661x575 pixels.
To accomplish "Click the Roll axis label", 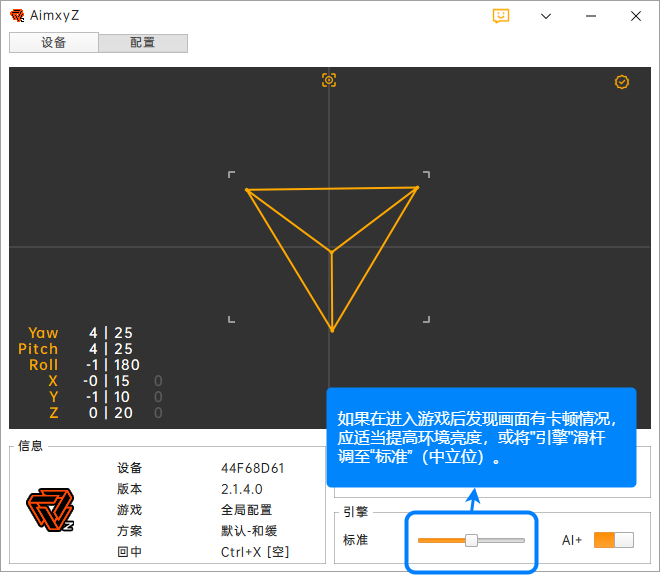I will [43, 365].
